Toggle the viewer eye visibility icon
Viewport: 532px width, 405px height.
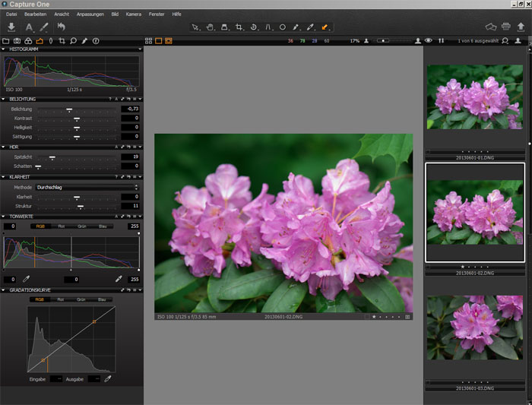429,40
